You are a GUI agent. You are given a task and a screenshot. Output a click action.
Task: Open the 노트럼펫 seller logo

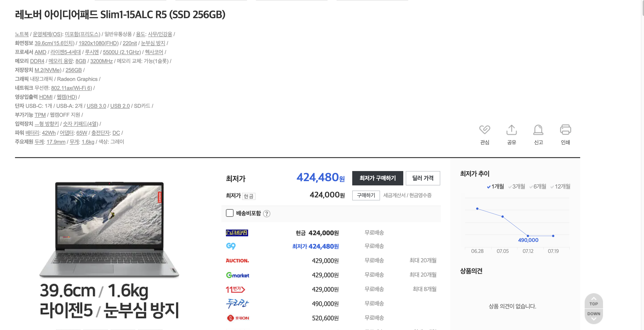click(237, 233)
